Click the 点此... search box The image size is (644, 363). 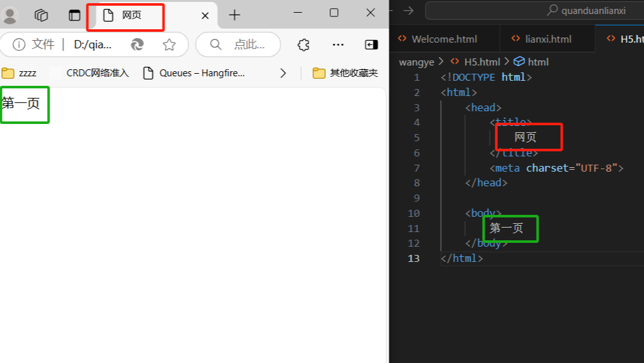[x=238, y=45]
